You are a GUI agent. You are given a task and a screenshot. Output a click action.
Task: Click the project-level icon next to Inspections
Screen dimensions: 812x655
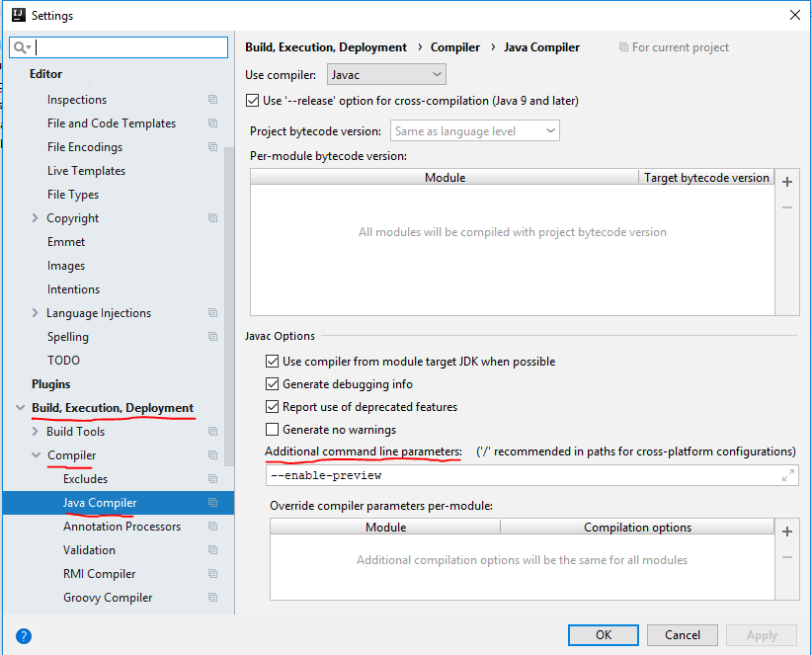(x=212, y=100)
